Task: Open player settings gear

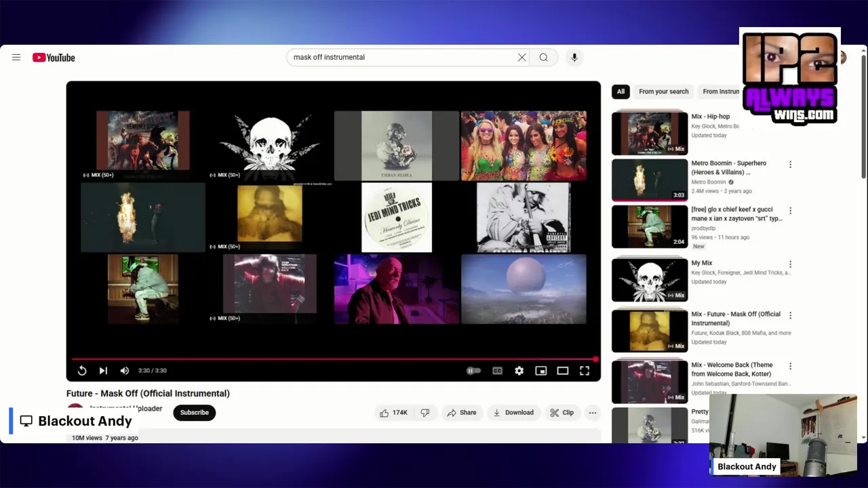Action: [x=519, y=371]
